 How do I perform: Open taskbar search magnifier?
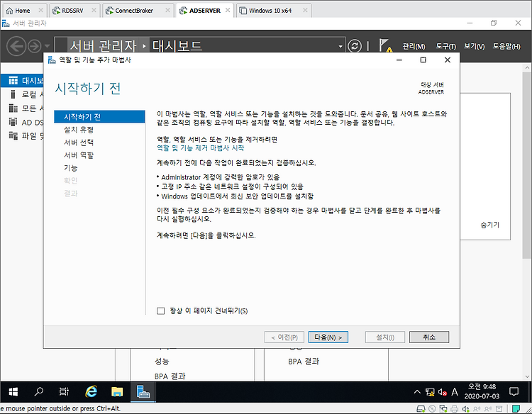pyautogui.click(x=39, y=392)
